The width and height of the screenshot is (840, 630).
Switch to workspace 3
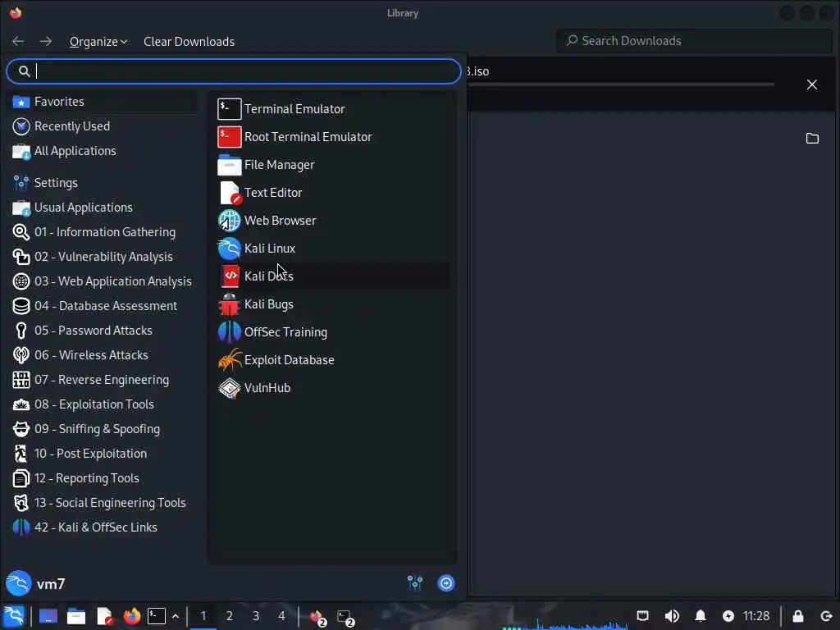(256, 616)
